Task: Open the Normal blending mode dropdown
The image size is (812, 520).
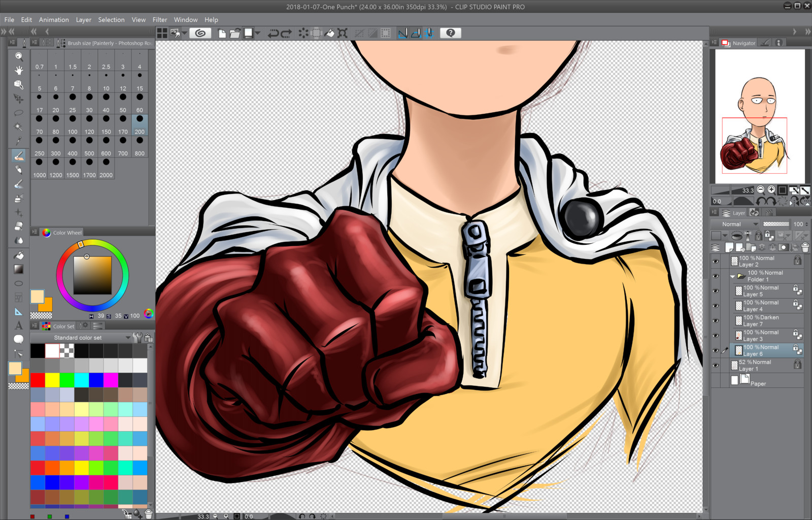Action: (735, 224)
